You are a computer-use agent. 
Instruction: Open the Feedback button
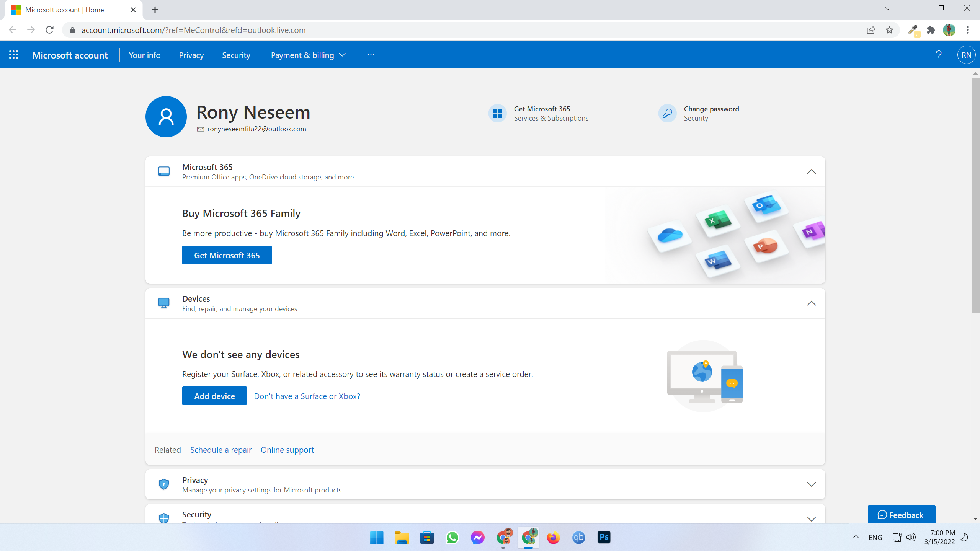[901, 515]
